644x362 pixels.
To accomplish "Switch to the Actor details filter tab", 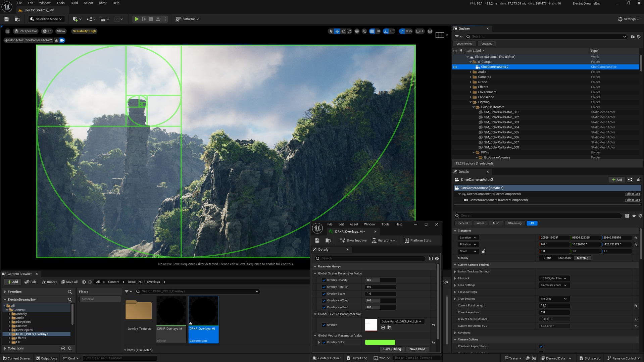I will (480, 223).
